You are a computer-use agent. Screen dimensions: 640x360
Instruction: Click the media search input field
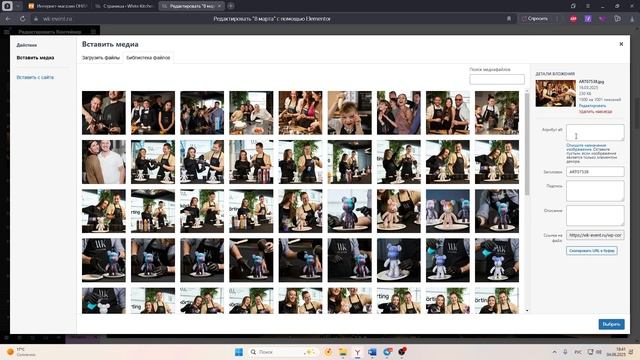click(x=497, y=79)
